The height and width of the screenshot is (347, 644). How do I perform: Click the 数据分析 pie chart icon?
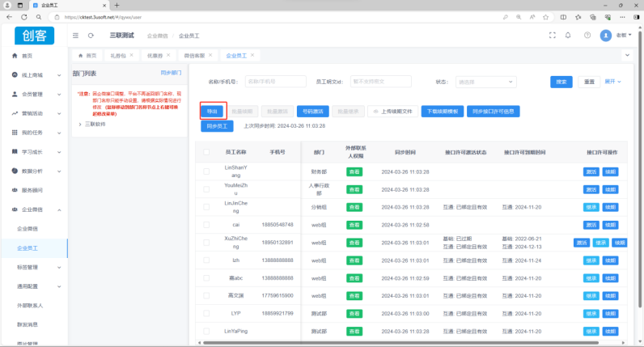(15, 171)
